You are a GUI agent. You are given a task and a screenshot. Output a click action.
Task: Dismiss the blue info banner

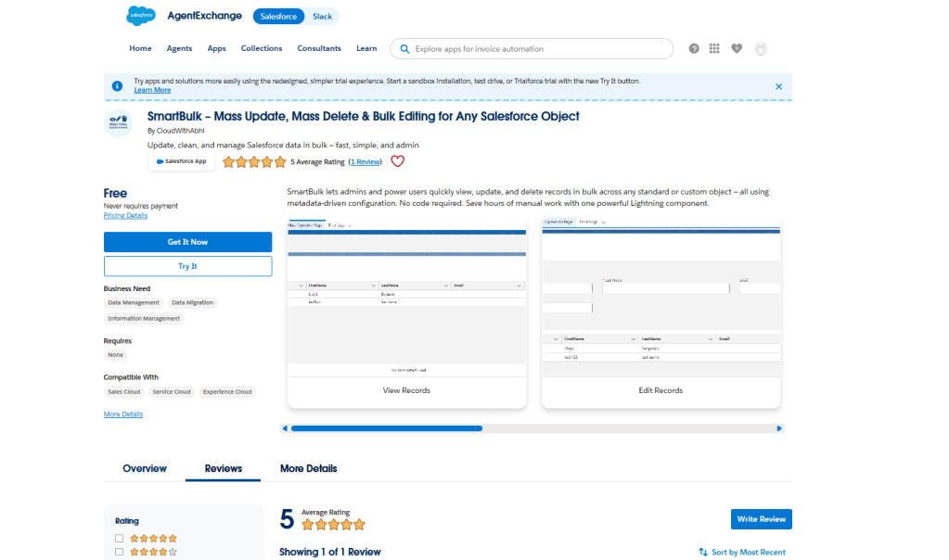coord(778,86)
